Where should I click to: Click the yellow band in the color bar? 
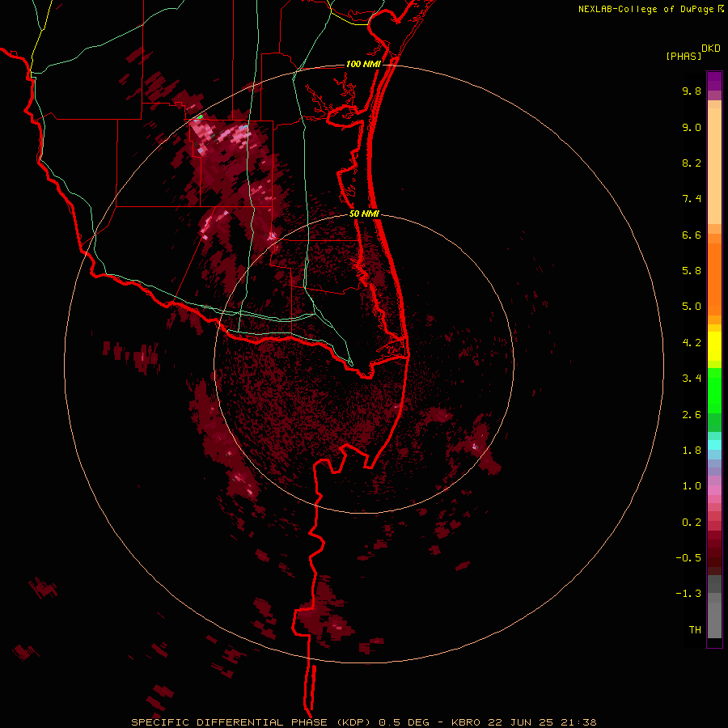[714, 346]
